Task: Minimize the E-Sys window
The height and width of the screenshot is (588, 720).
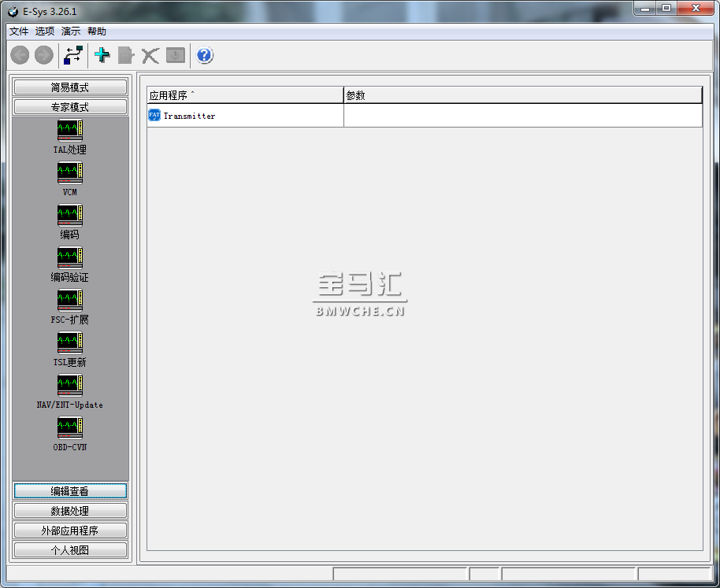Action: (x=646, y=9)
